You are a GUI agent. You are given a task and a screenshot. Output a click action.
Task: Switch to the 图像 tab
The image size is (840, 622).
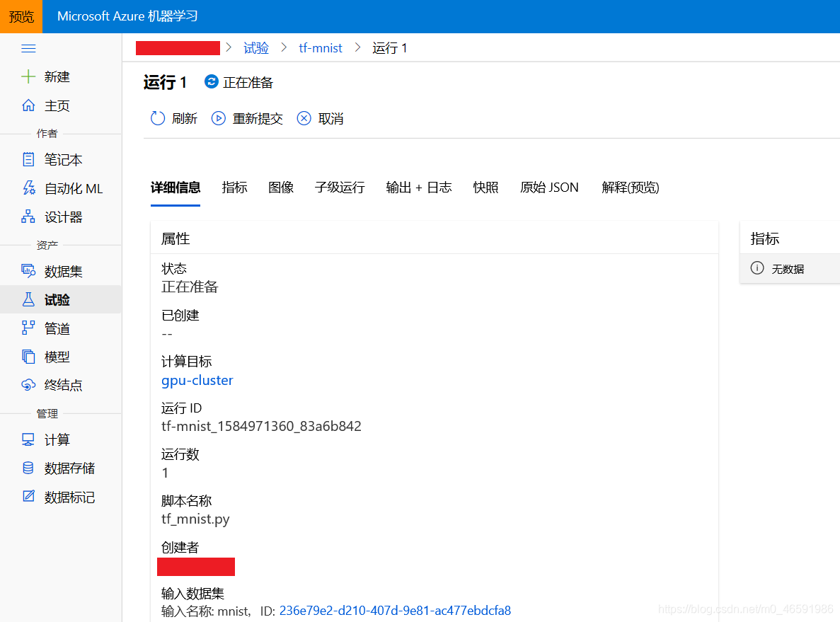click(281, 188)
